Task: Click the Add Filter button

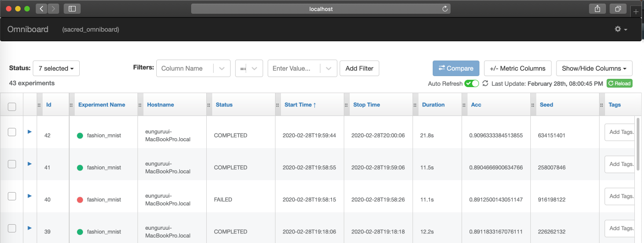Action: pos(359,68)
